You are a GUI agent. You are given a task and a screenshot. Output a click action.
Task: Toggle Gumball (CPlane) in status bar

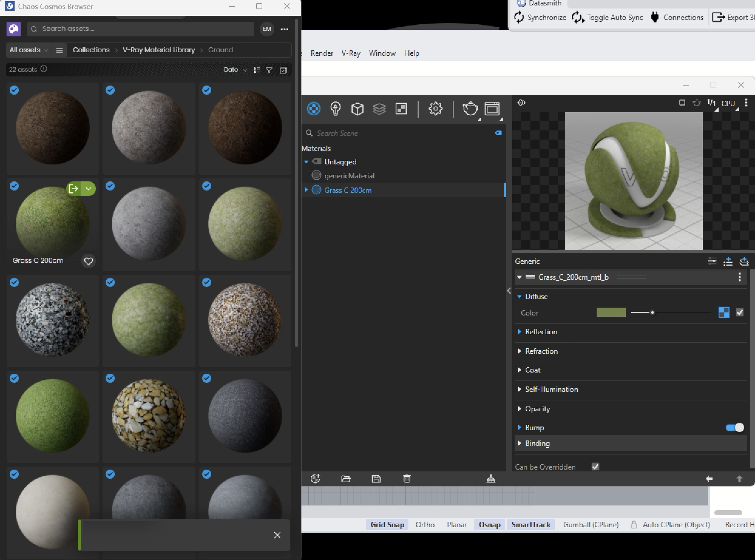591,525
